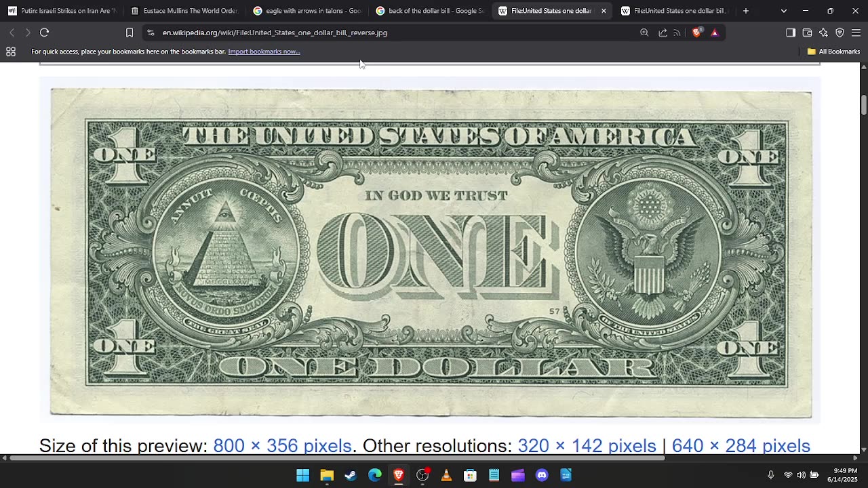The width and height of the screenshot is (868, 488).
Task: Open Brave Rewards triangle icon
Action: pos(714,33)
